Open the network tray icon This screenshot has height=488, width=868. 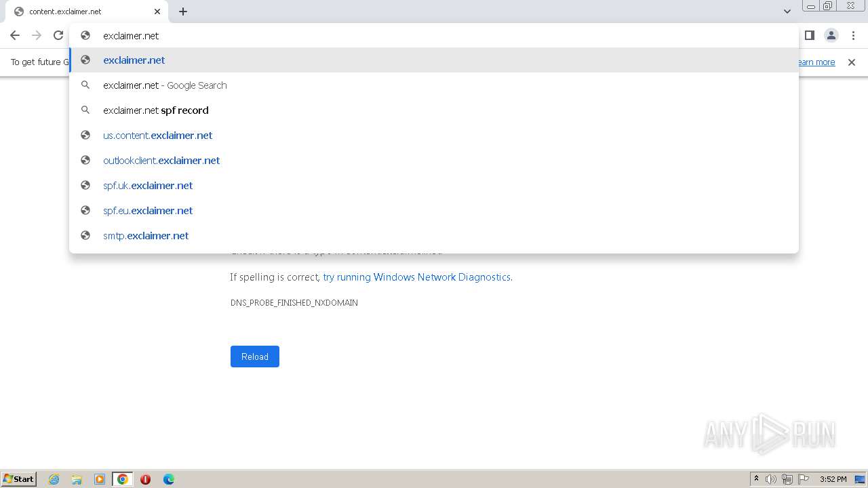coord(787,479)
